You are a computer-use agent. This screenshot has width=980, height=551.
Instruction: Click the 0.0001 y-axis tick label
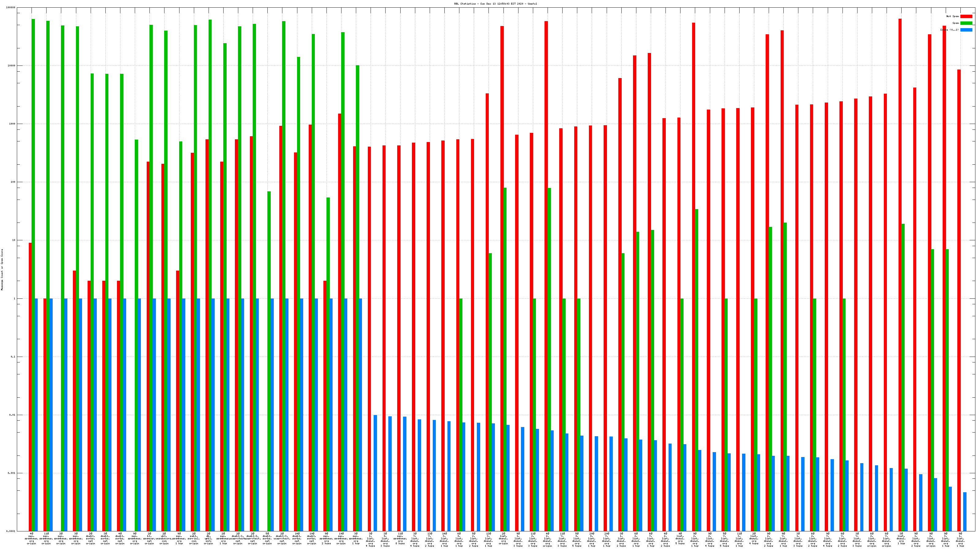tap(11, 531)
